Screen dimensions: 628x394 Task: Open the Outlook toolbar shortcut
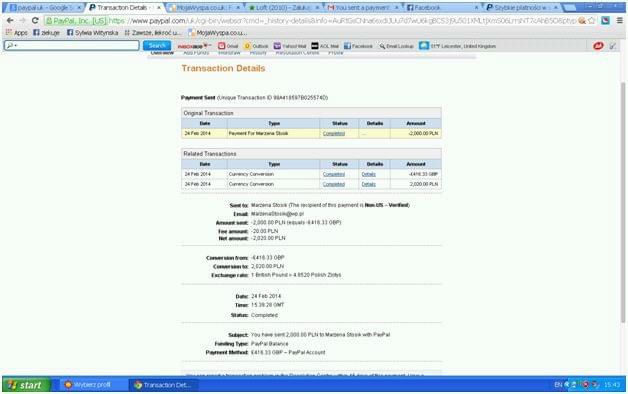click(x=256, y=46)
